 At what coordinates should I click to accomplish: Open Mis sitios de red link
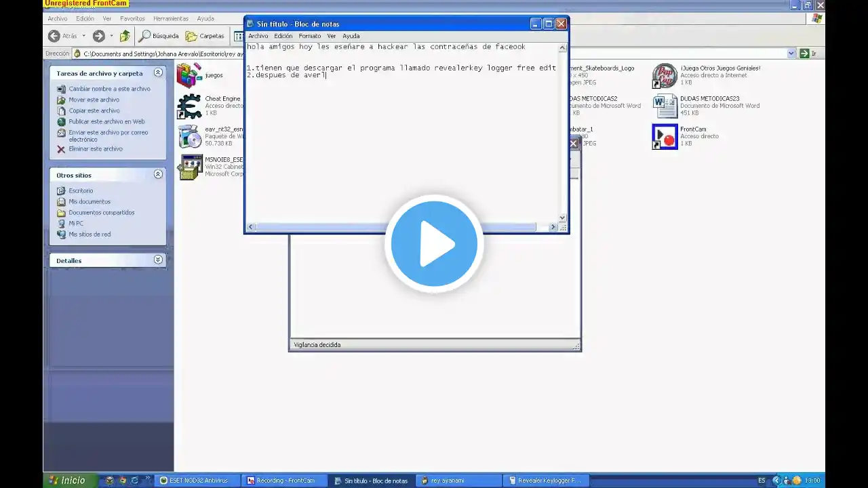(84, 234)
